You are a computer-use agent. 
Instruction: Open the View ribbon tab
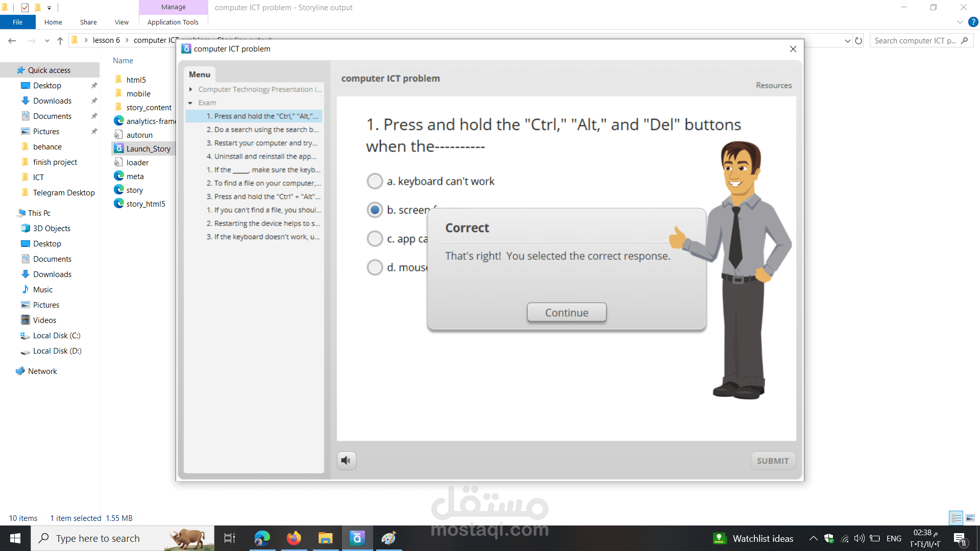(121, 22)
